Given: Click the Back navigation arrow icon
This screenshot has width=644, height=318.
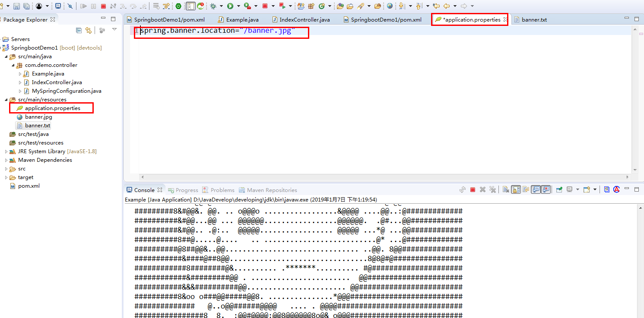Looking at the screenshot, I should point(446,6).
